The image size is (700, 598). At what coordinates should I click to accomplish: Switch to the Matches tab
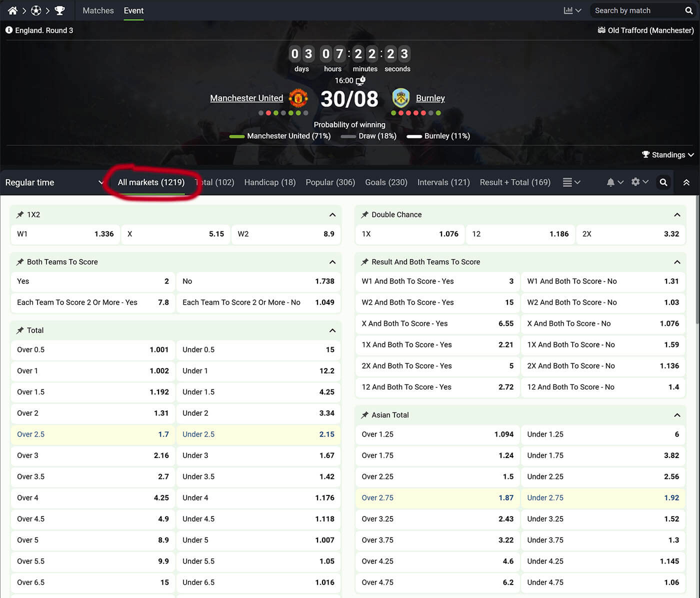[x=98, y=10]
